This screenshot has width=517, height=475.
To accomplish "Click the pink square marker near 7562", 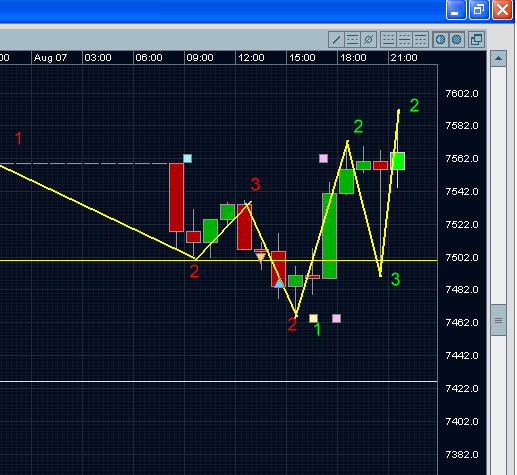I will [323, 158].
